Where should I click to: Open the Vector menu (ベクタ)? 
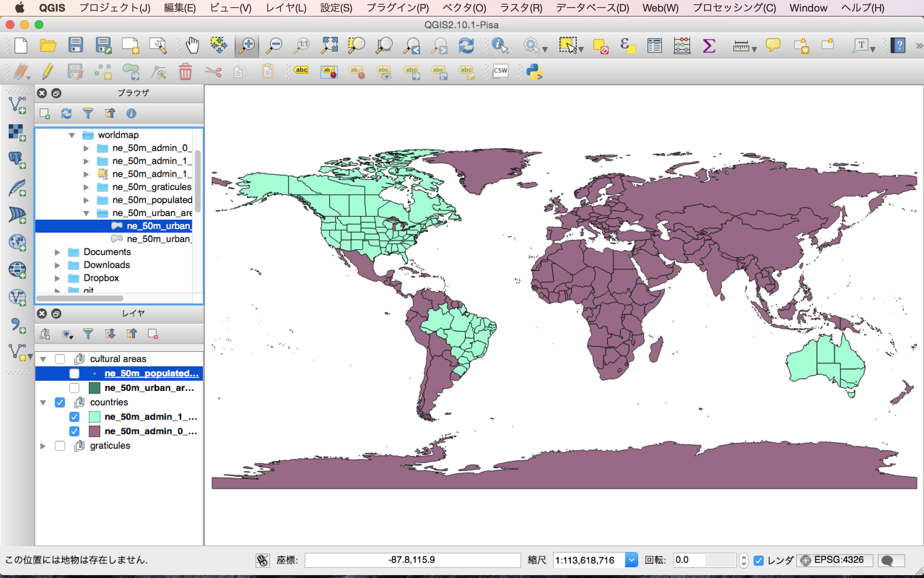pos(464,8)
